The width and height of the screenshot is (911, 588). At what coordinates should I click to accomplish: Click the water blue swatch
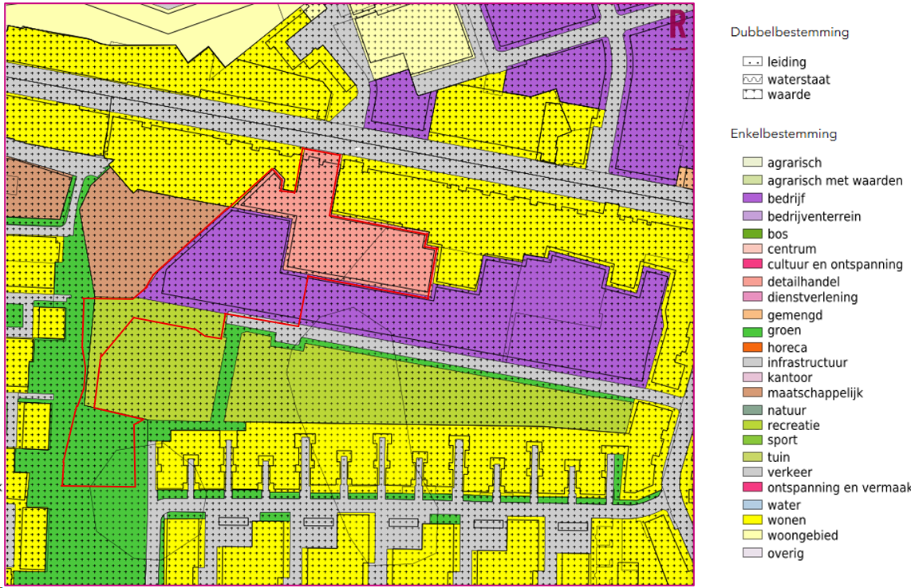click(752, 505)
